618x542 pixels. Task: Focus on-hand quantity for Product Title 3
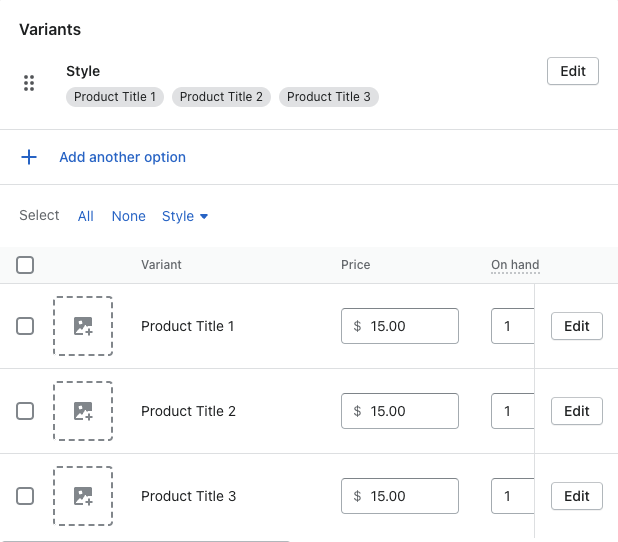(x=512, y=496)
